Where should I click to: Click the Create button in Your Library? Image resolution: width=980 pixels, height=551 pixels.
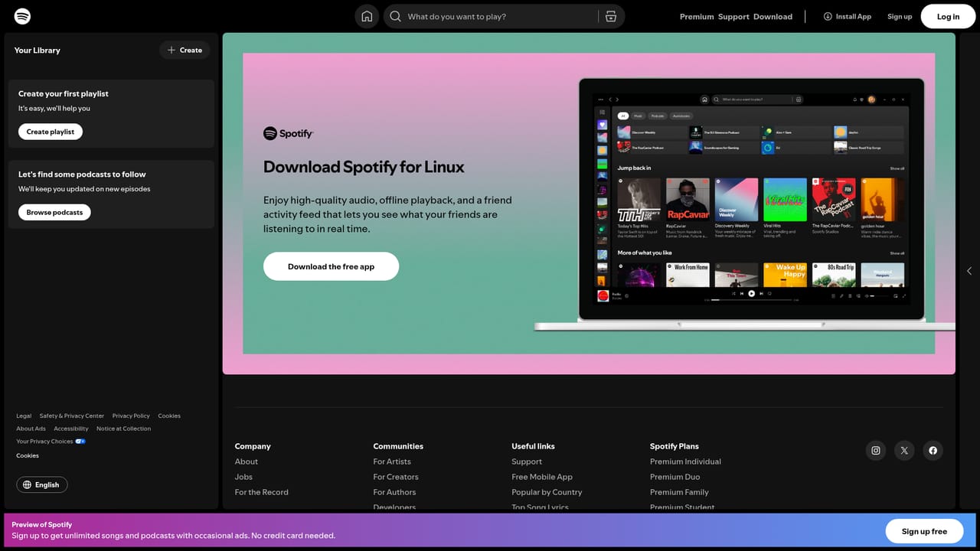[185, 50]
